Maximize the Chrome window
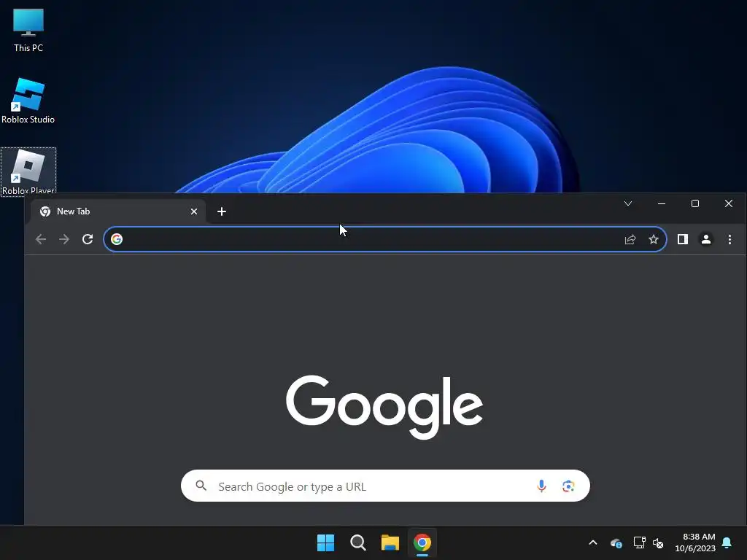 (695, 204)
